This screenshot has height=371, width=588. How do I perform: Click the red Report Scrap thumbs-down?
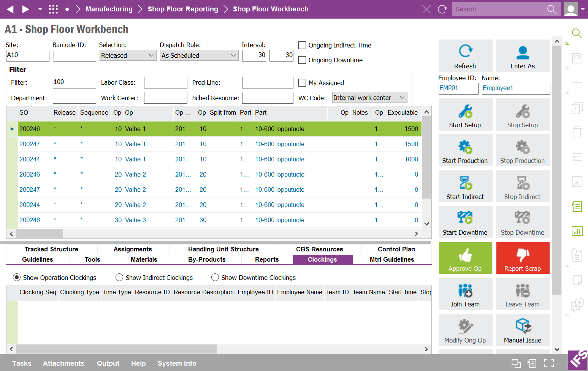(x=523, y=255)
